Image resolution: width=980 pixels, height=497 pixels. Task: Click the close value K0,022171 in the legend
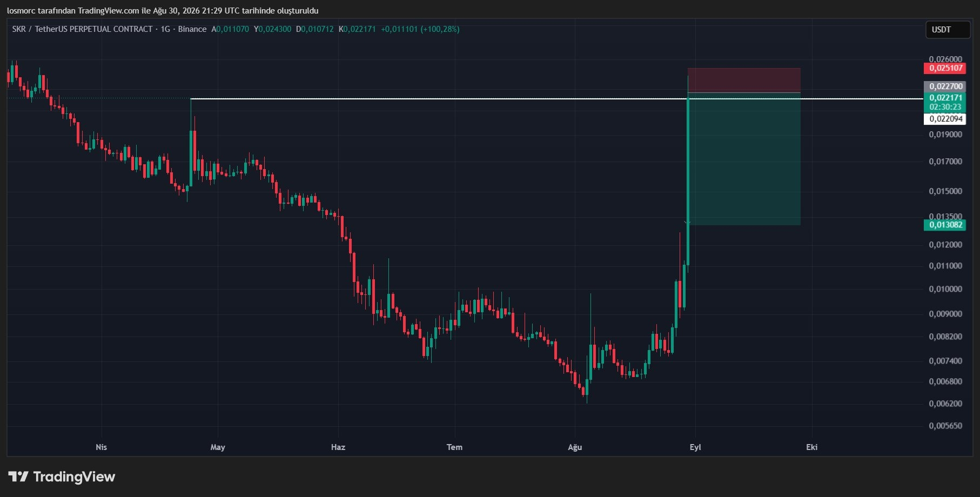(x=357, y=29)
